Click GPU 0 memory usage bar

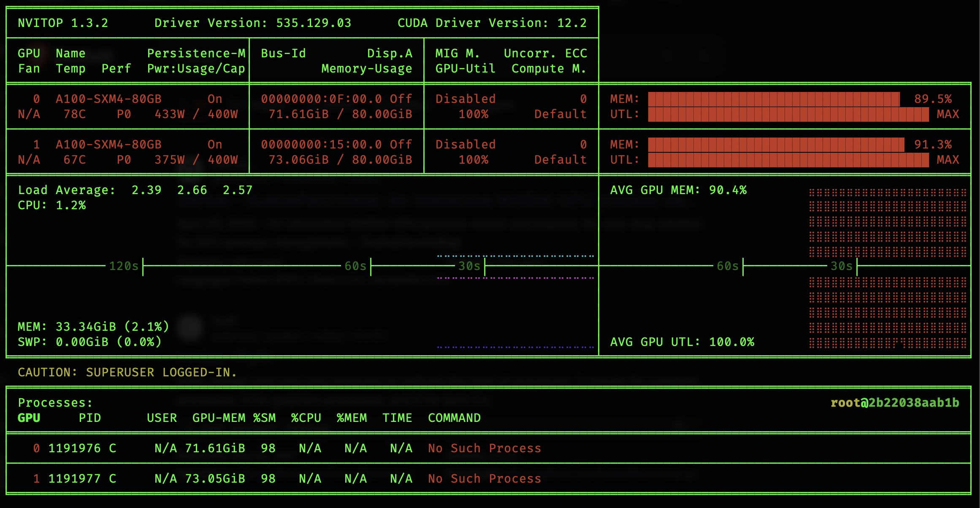[774, 99]
